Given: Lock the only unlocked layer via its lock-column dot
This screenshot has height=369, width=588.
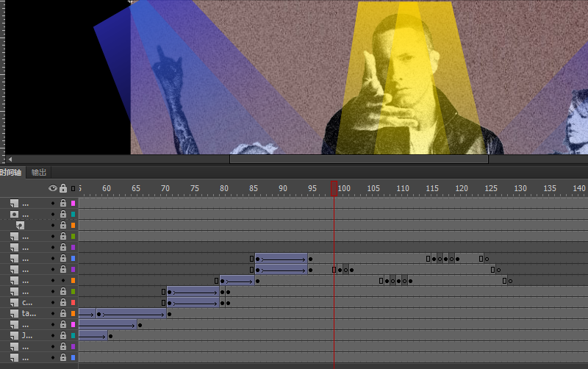Looking at the screenshot, I should [x=63, y=281].
